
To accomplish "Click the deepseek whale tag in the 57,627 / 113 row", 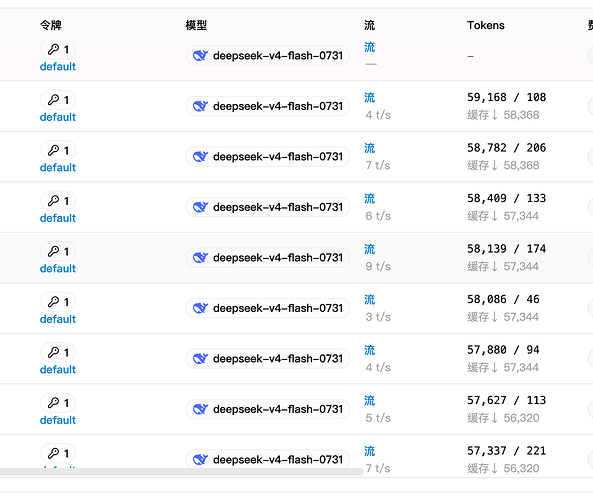I will (x=268, y=409).
